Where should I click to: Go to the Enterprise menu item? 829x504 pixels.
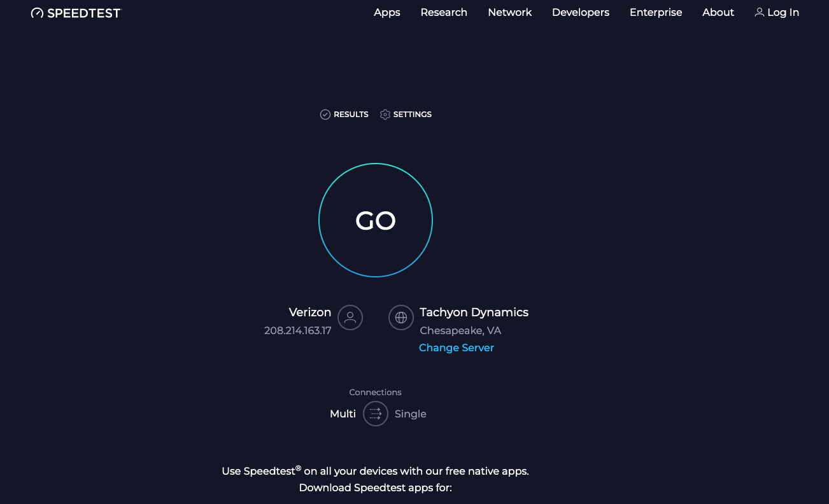[656, 12]
